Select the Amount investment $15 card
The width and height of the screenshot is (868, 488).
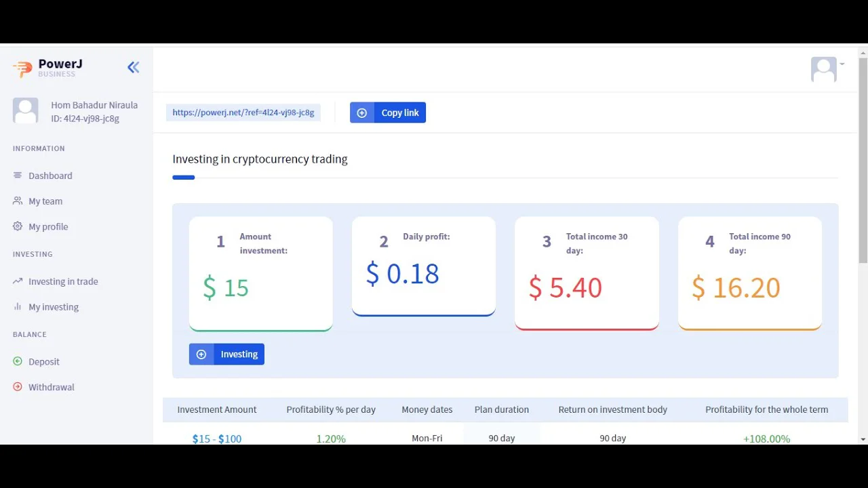click(x=260, y=273)
